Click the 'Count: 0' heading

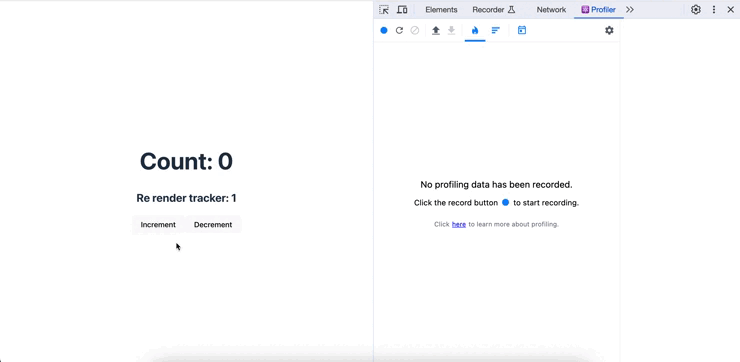186,161
